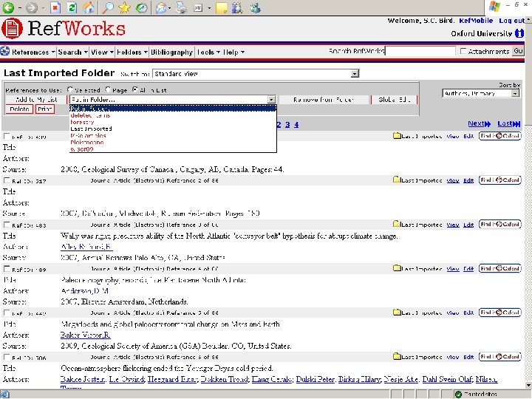Click folder icon for Reference 3 row

click(x=396, y=224)
